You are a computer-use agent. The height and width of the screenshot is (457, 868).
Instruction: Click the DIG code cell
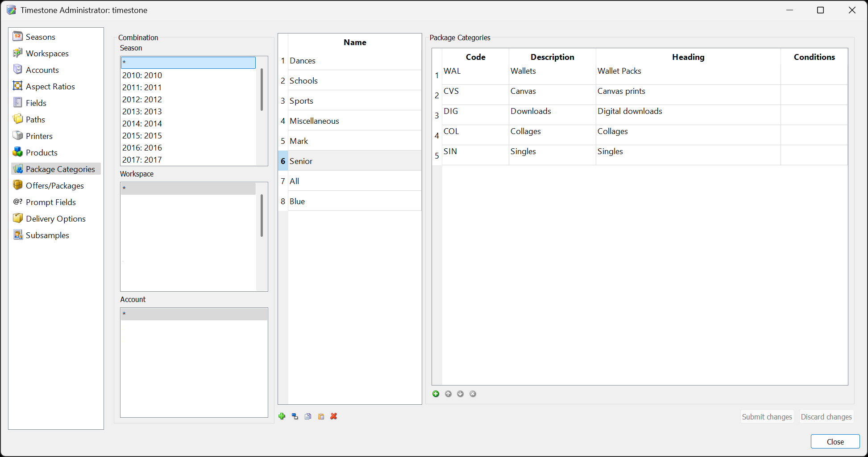(475, 115)
